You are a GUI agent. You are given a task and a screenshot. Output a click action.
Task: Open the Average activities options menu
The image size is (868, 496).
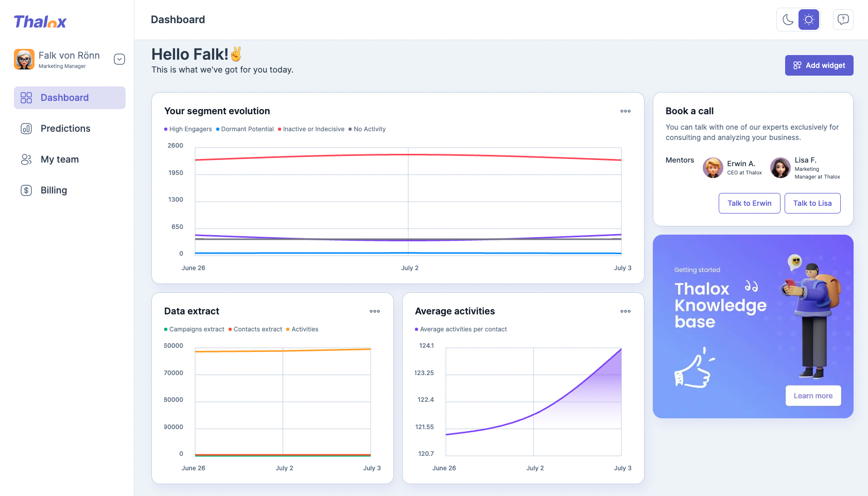coord(625,311)
